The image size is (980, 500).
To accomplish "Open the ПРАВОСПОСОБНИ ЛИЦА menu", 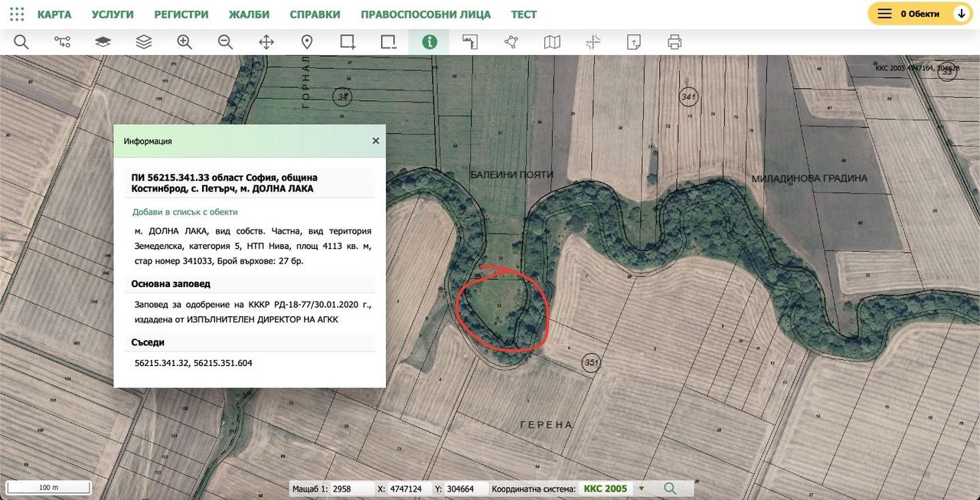I will [426, 15].
